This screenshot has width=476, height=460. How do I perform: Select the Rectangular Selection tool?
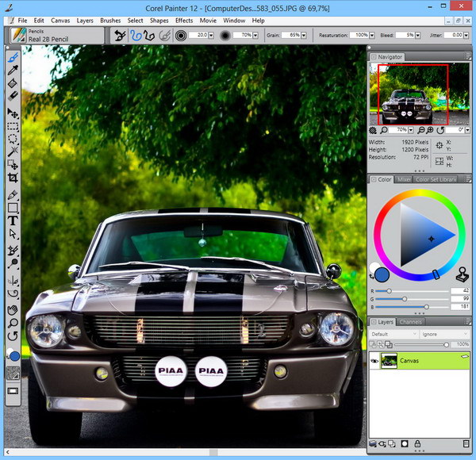pyautogui.click(x=13, y=126)
